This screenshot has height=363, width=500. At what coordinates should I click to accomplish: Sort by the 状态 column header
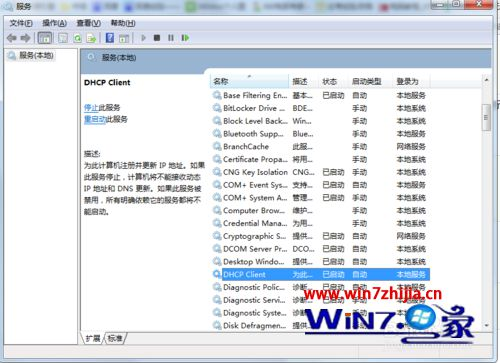click(x=333, y=81)
